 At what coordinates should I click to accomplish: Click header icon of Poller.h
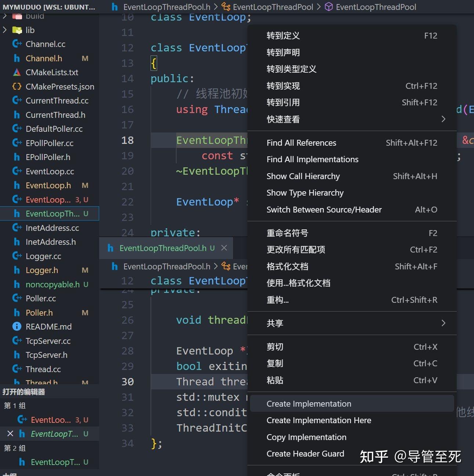pos(17,313)
